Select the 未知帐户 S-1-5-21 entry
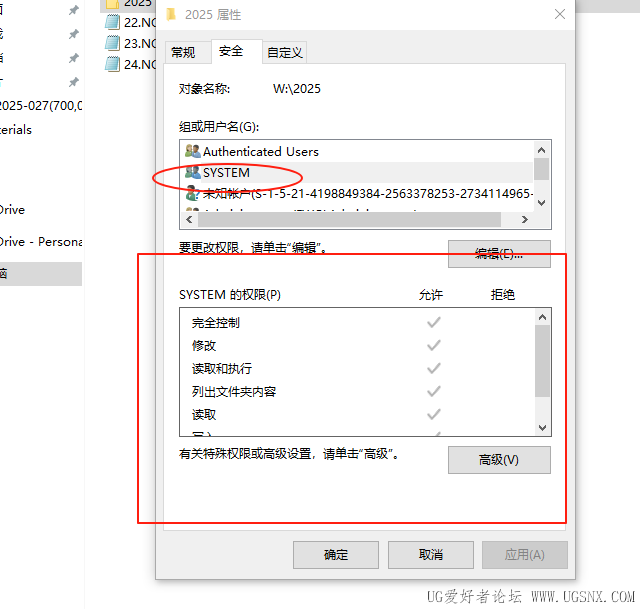Screen dimensions: 640x609 [357, 193]
